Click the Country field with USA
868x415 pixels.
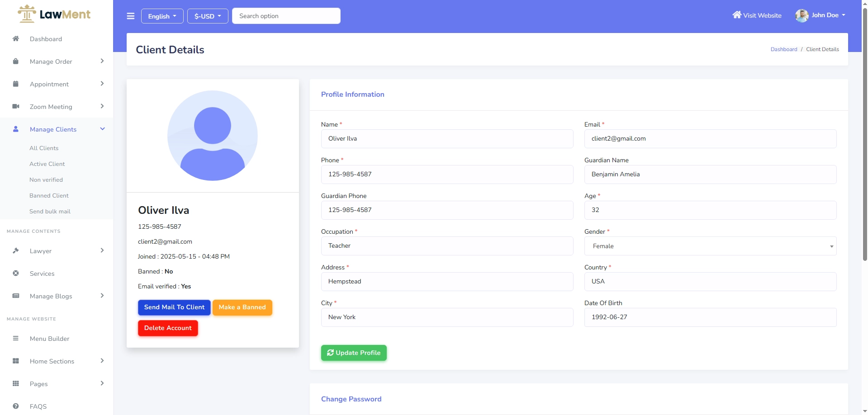(710, 282)
